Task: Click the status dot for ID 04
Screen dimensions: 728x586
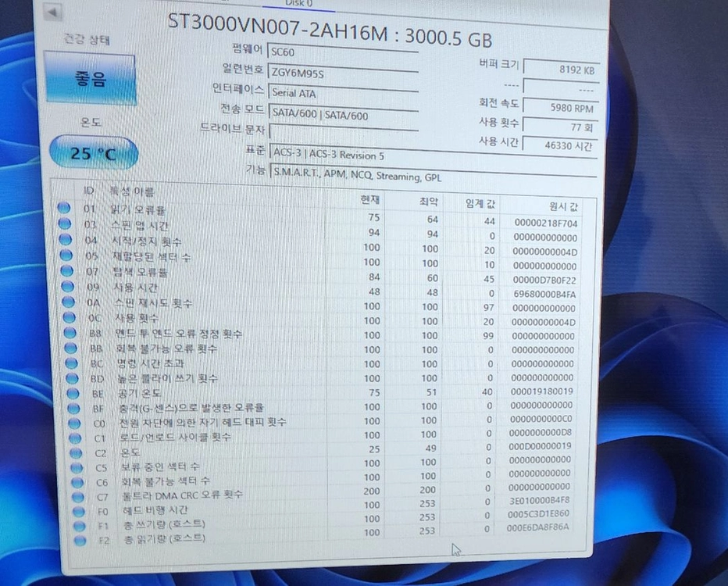Action: [x=66, y=240]
